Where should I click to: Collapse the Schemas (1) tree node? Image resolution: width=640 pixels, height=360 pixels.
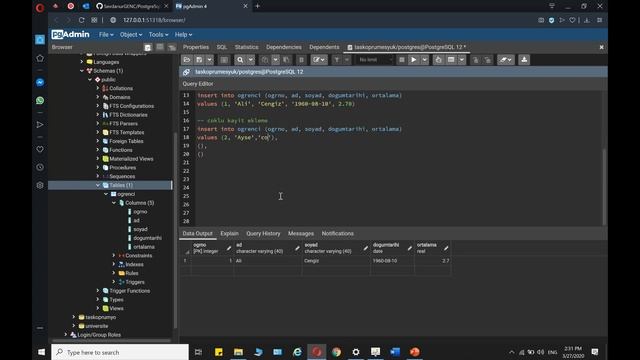pos(82,71)
